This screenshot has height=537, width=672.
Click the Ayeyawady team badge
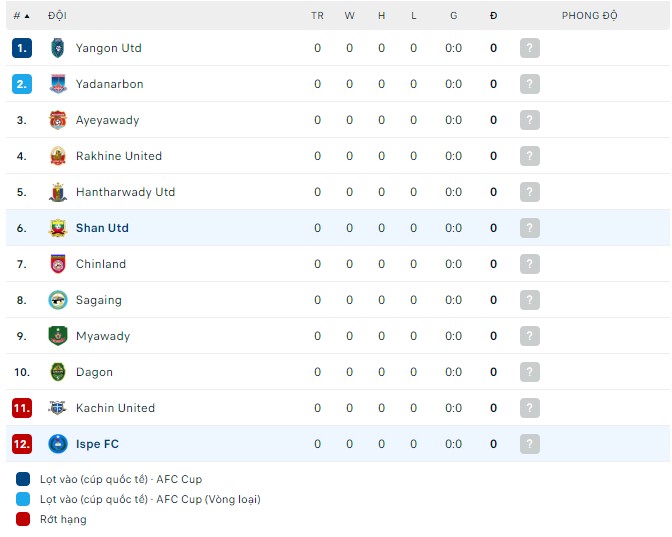click(x=57, y=120)
